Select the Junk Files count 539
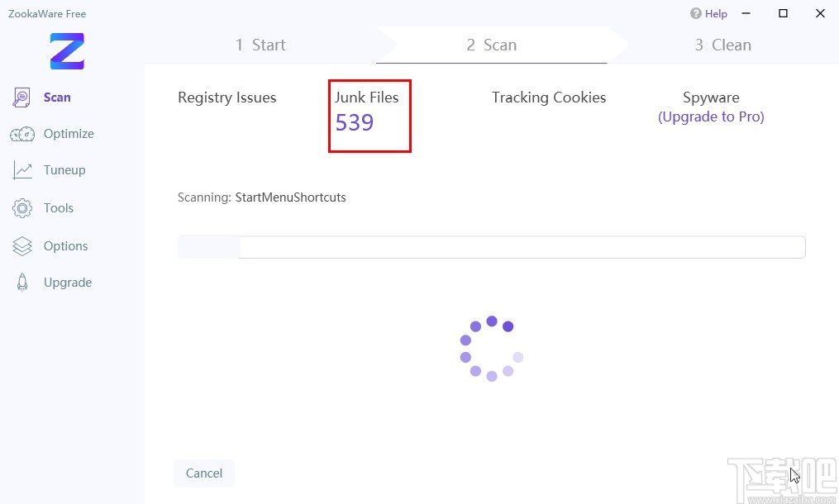Screen dimensions: 839x504 (x=355, y=123)
